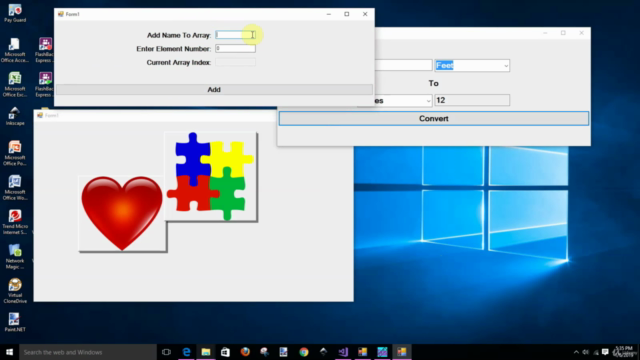Open the FlashBack Express player shortcut with green arrow

(x=44, y=84)
